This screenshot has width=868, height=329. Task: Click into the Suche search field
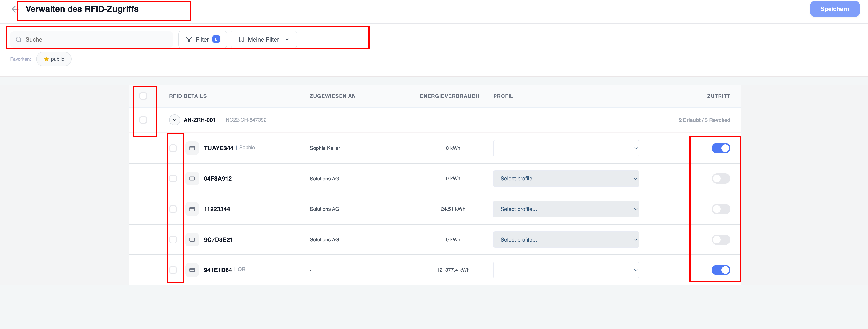(92, 39)
